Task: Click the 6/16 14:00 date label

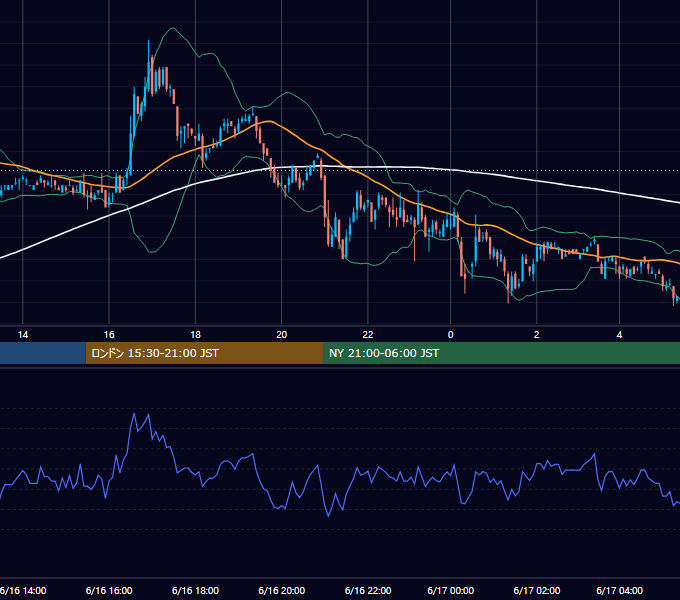Action: point(23,590)
